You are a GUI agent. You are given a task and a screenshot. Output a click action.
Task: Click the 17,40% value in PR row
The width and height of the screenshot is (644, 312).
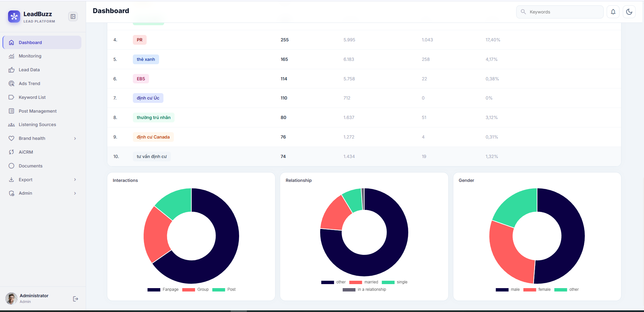493,40
